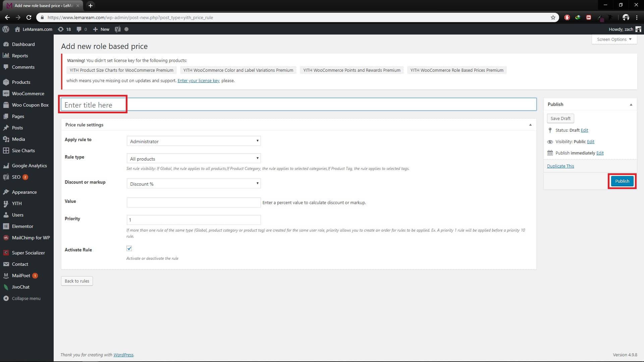
Task: Click the Media icon in sidebar
Action: 6,139
